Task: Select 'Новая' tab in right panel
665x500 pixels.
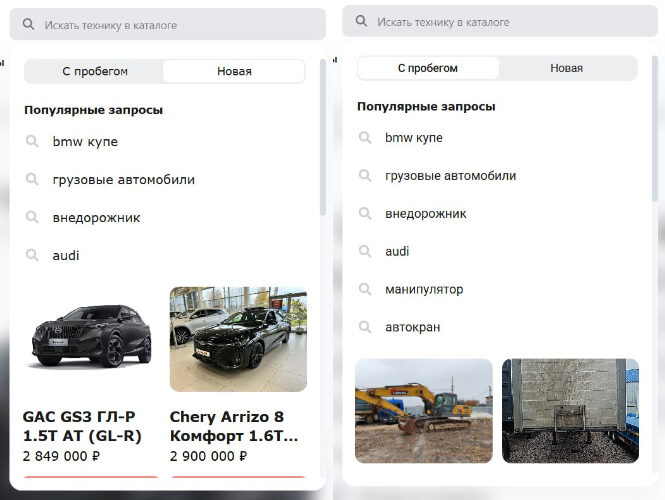Action: click(x=567, y=68)
